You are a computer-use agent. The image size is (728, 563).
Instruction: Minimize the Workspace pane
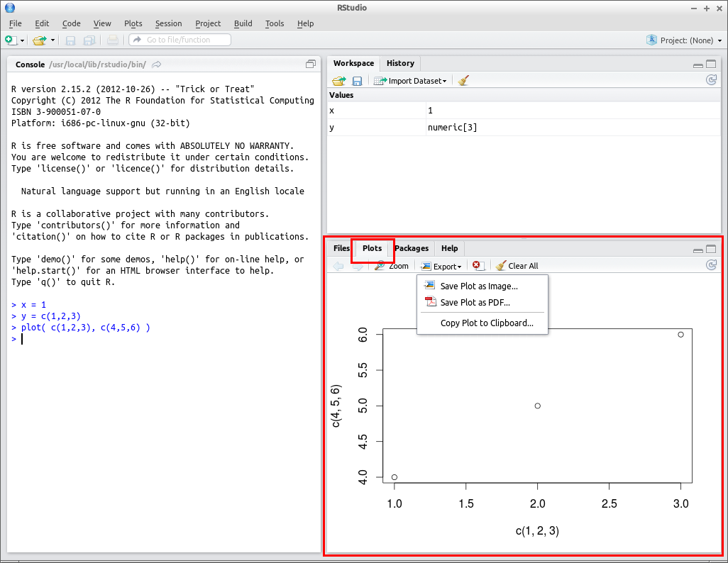(697, 65)
